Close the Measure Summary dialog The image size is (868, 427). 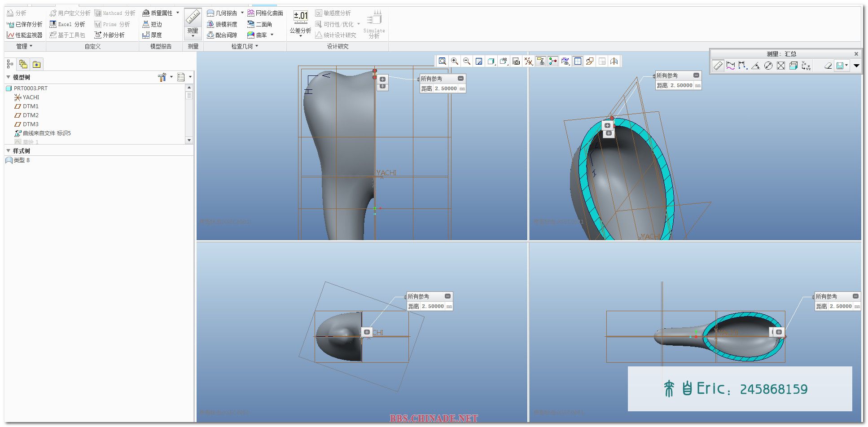click(856, 54)
